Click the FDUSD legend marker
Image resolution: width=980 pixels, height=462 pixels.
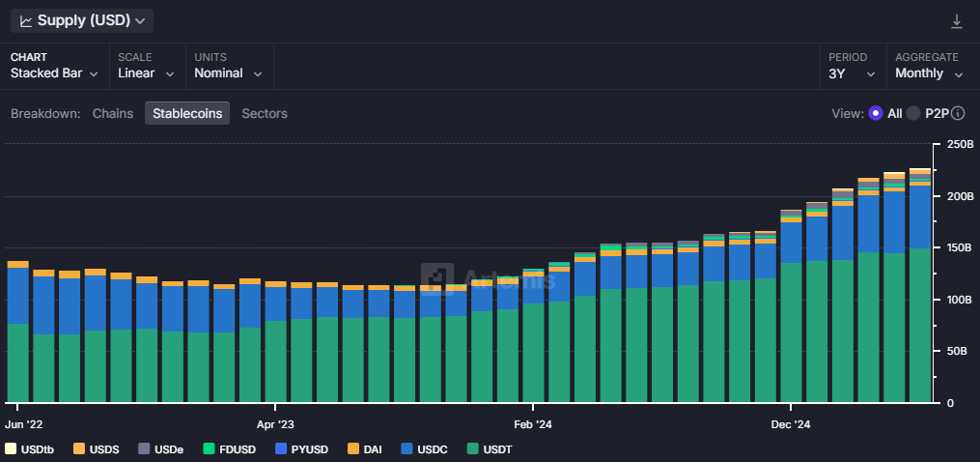pos(211,448)
